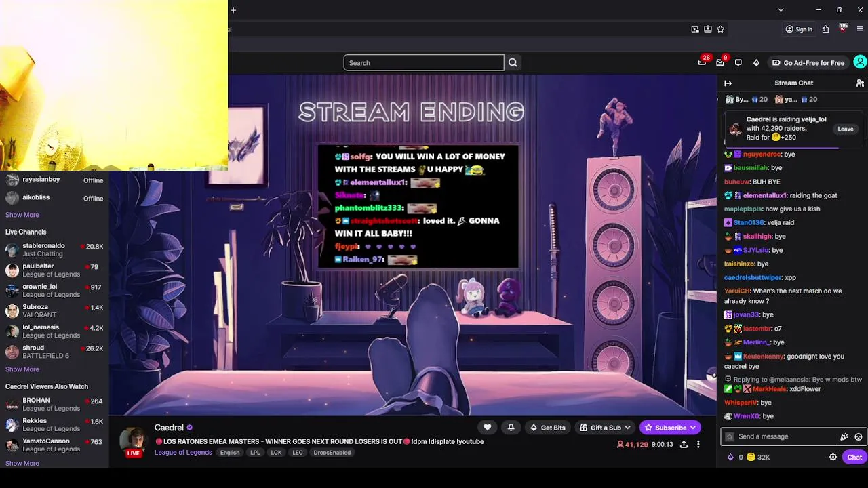Screen dimensions: 868x488
Task: Click the first gift leaderboard entry By...
Action: click(x=746, y=100)
